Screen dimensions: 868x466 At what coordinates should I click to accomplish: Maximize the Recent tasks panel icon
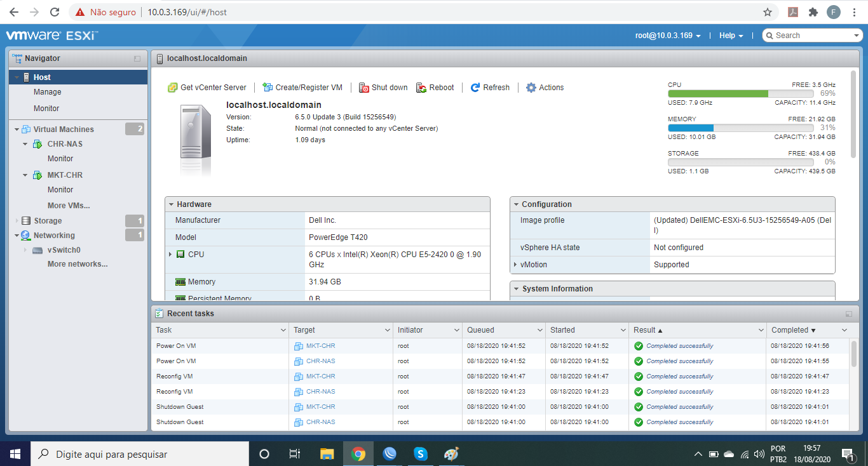point(849,314)
